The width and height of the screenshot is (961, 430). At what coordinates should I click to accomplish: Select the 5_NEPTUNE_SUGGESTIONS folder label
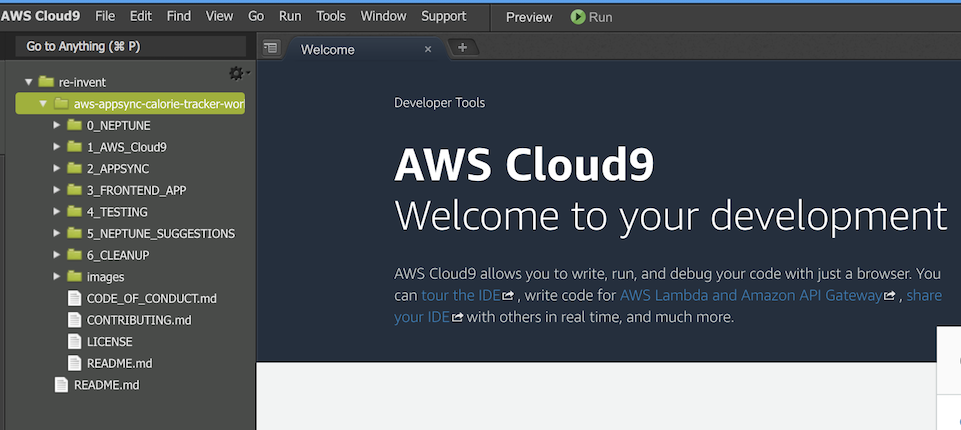(x=161, y=233)
